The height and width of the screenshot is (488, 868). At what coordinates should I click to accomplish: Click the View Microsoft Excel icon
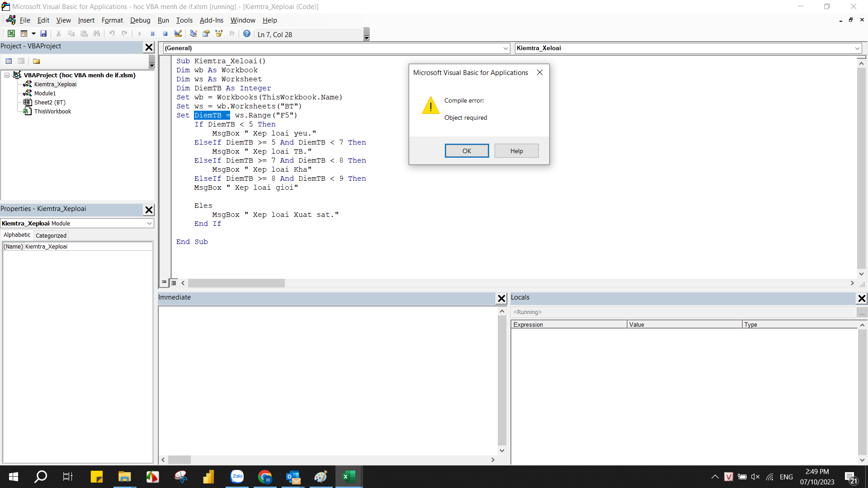click(11, 34)
